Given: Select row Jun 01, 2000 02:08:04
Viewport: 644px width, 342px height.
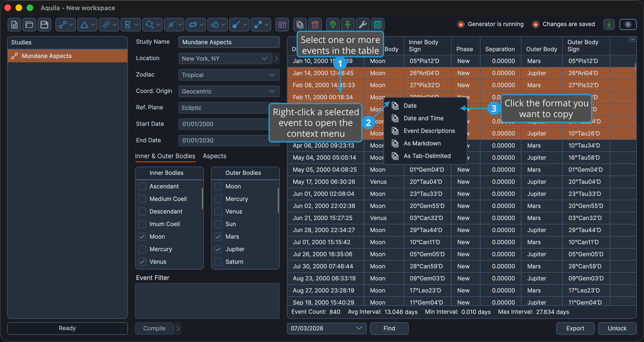Looking at the screenshot, I should [462, 194].
